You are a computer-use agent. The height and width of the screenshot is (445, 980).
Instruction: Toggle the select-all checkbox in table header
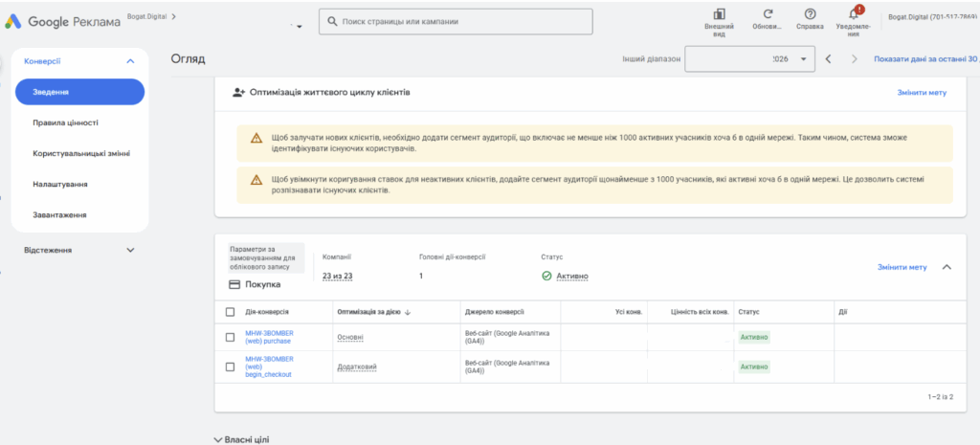(230, 312)
